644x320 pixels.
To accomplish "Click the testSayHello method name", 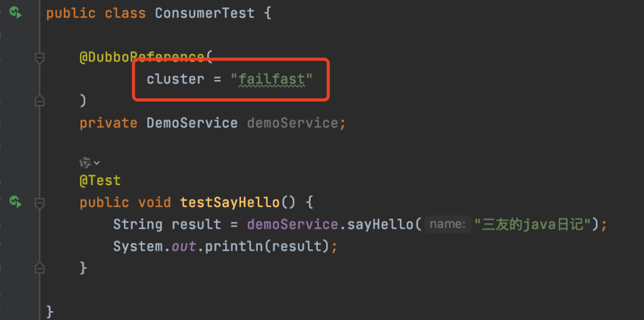I will click(230, 202).
